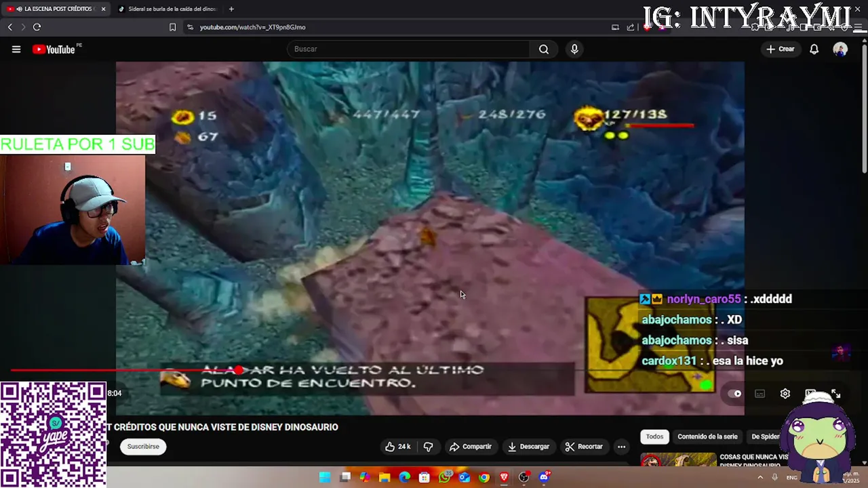The height and width of the screenshot is (488, 868).
Task: Open Discord from the taskbar
Action: (x=544, y=477)
